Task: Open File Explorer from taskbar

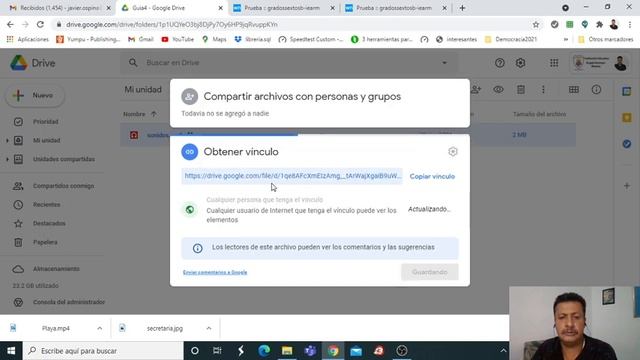Action: (287, 351)
